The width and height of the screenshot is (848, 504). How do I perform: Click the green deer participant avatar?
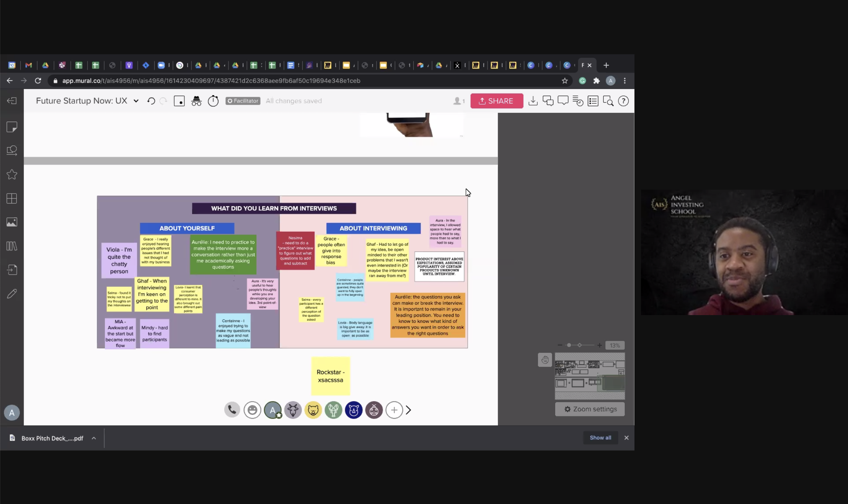pos(333,410)
